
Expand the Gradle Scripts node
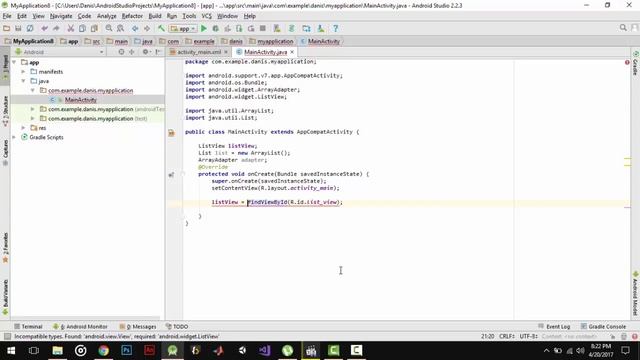(14, 137)
